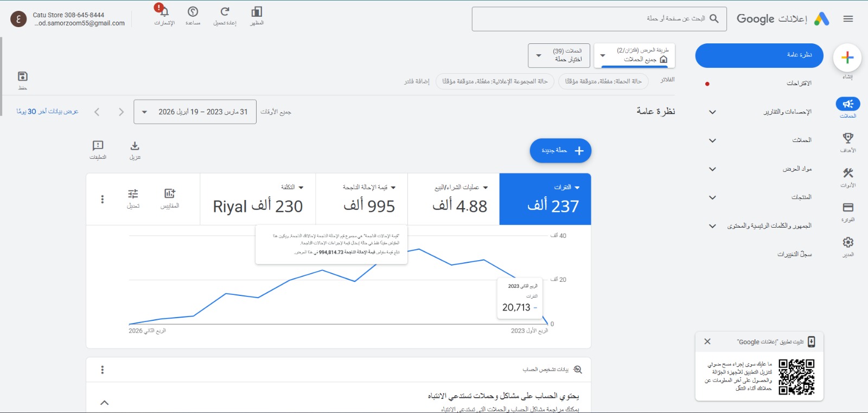
Task: Open the scorecard three-dot menu
Action: click(103, 199)
